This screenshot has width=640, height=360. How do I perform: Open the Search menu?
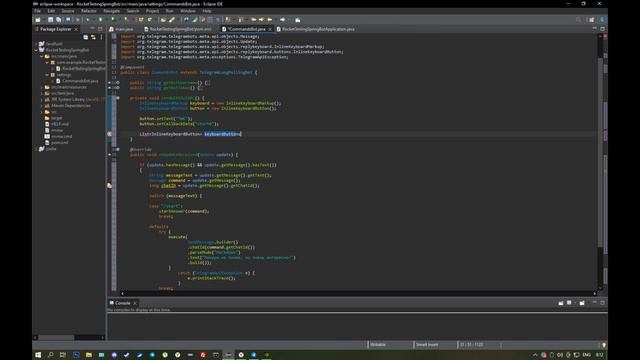pos(133,11)
